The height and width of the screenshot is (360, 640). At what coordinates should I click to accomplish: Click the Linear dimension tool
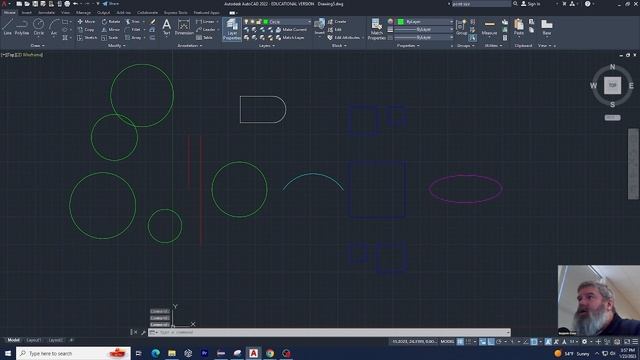[206, 22]
